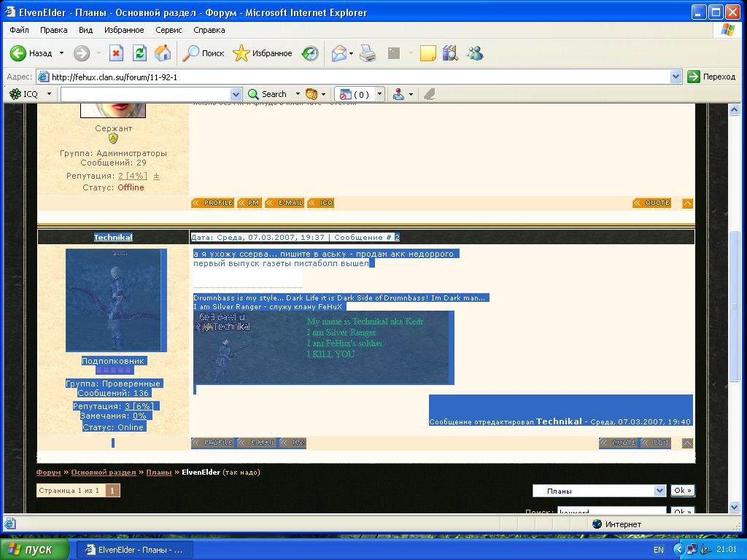Screen dimensions: 747x560
Task: Open the Back button history dropdown arrow
Action: [x=61, y=53]
